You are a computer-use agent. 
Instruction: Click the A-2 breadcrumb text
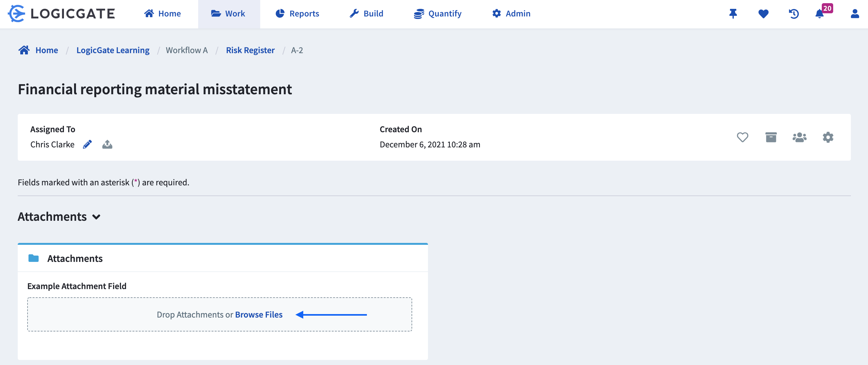pos(297,50)
